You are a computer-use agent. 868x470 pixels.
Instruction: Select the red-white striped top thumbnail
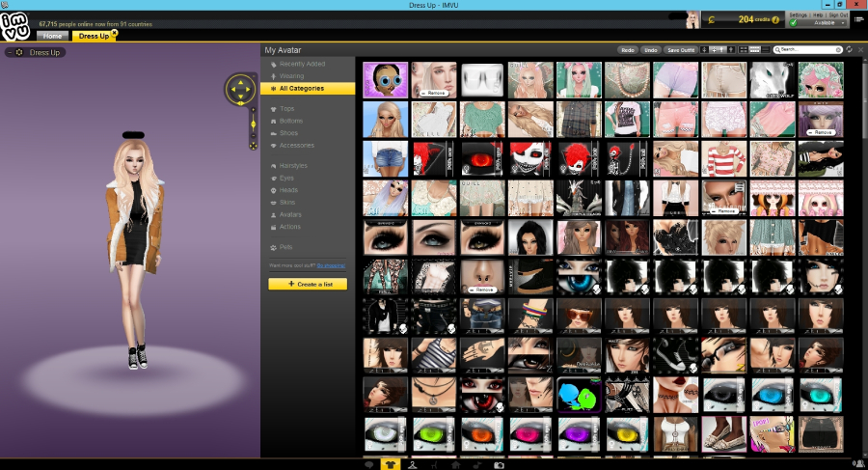724,159
